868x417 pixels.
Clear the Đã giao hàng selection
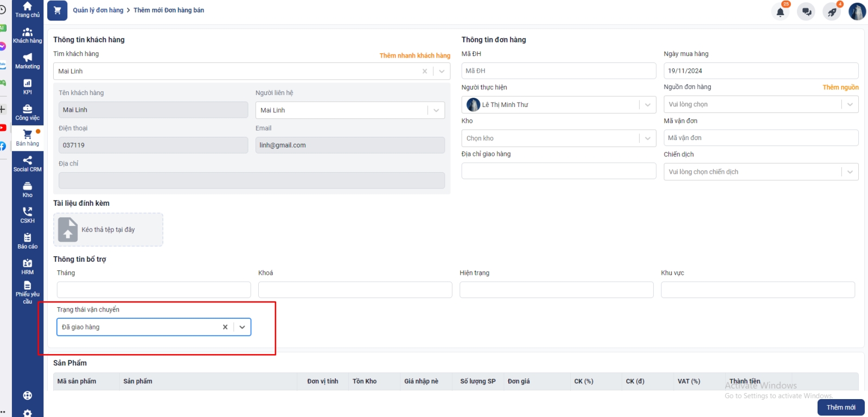tap(225, 327)
